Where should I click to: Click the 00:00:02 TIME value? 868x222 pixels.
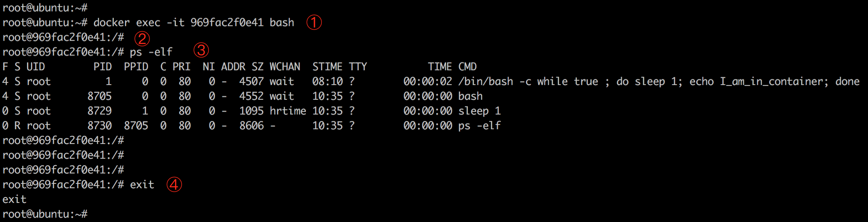coord(427,82)
